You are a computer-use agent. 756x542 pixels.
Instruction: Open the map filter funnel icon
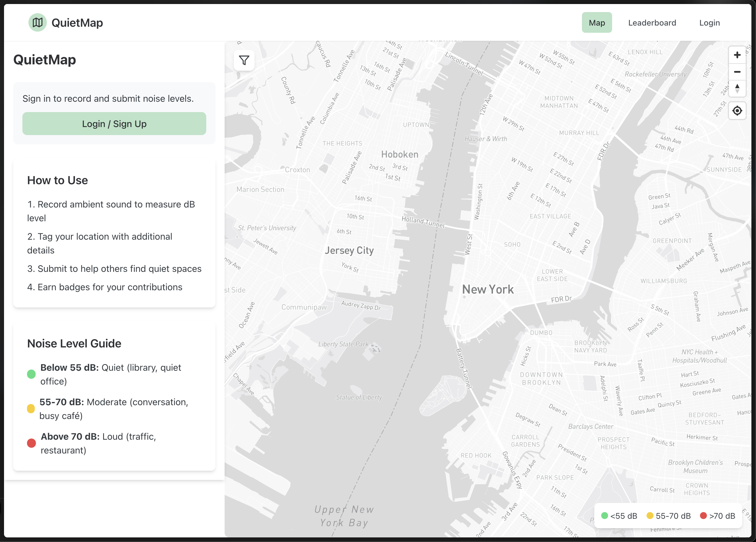pyautogui.click(x=244, y=60)
